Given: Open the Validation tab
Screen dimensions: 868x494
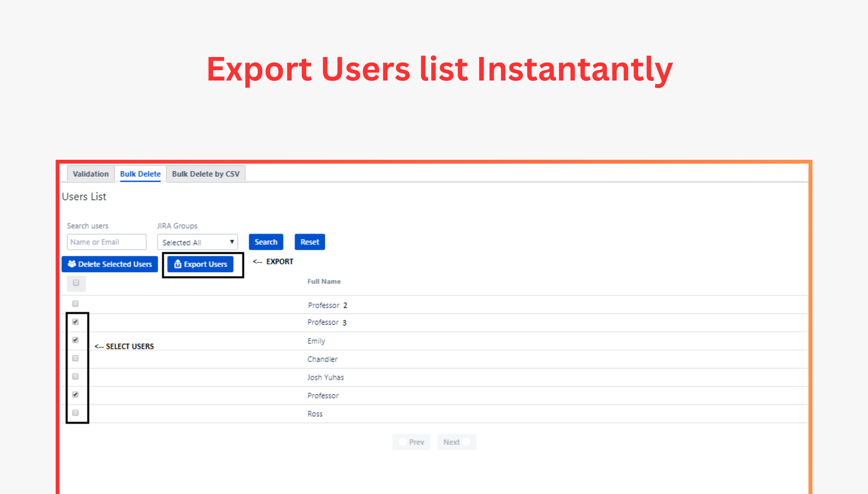Looking at the screenshot, I should pos(91,174).
